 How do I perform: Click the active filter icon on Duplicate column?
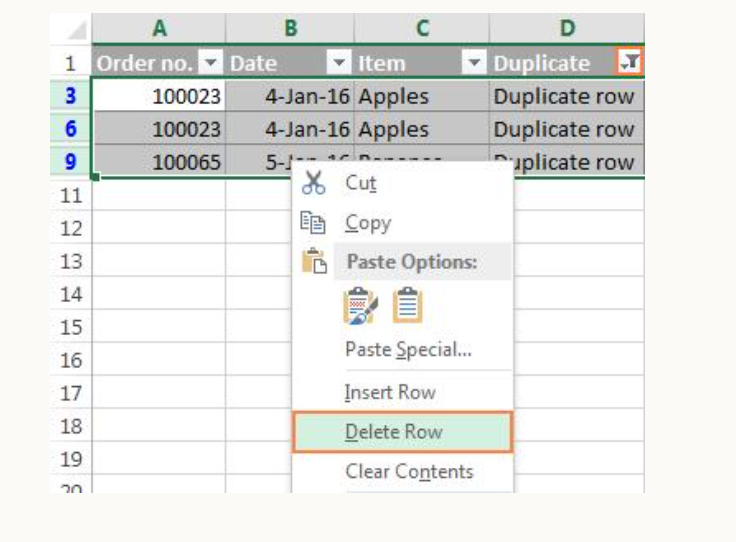(629, 62)
